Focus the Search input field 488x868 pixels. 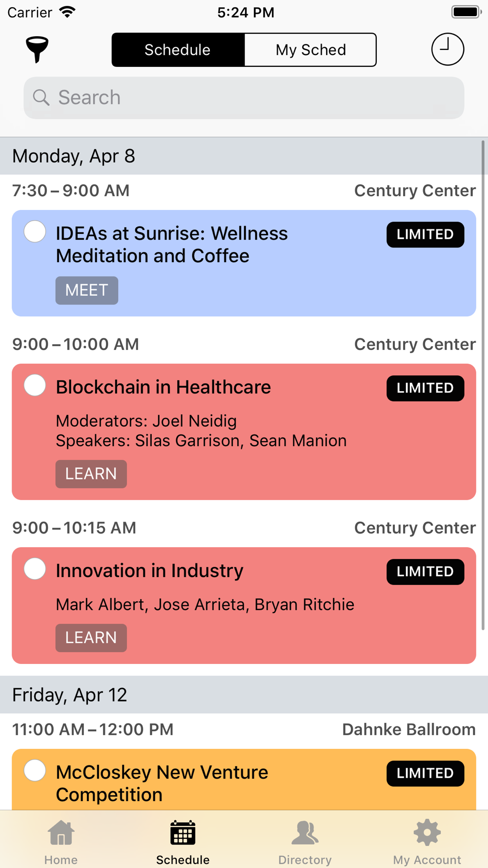coord(244,98)
